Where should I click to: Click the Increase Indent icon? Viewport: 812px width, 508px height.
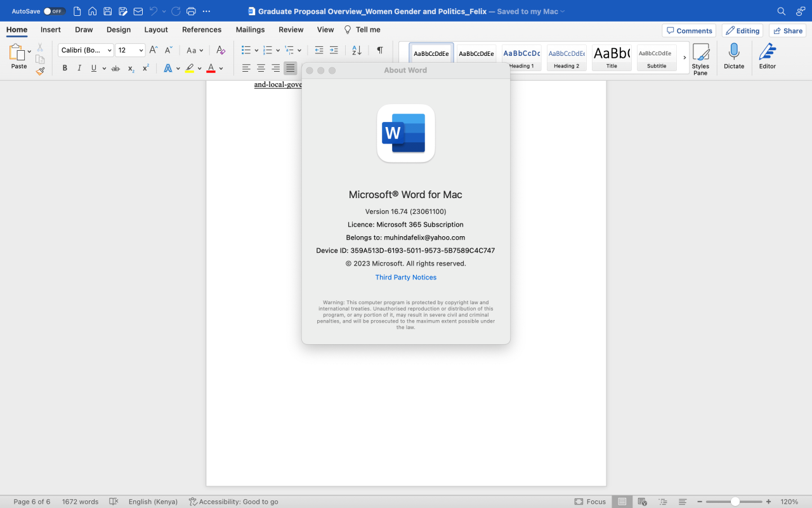(334, 50)
